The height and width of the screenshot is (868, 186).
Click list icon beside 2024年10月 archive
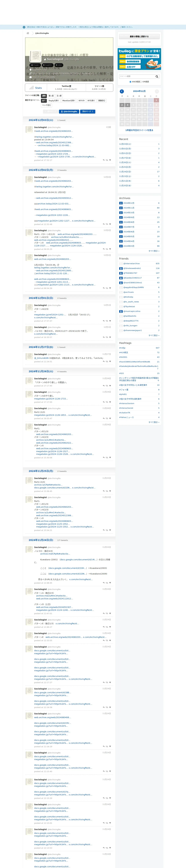tap(121, 213)
